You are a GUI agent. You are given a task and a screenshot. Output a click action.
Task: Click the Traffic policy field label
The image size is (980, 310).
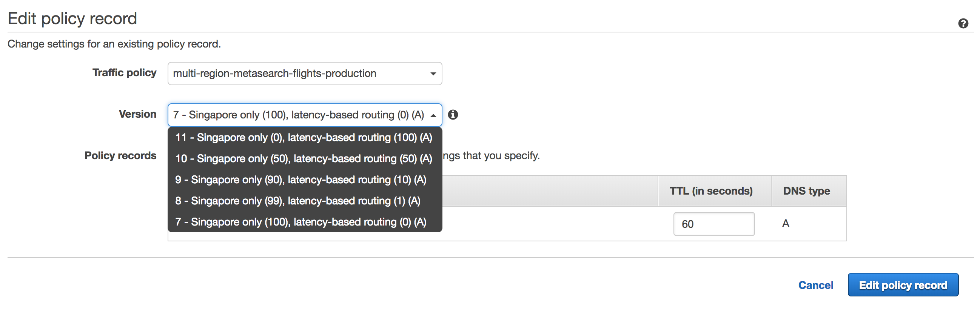(125, 72)
